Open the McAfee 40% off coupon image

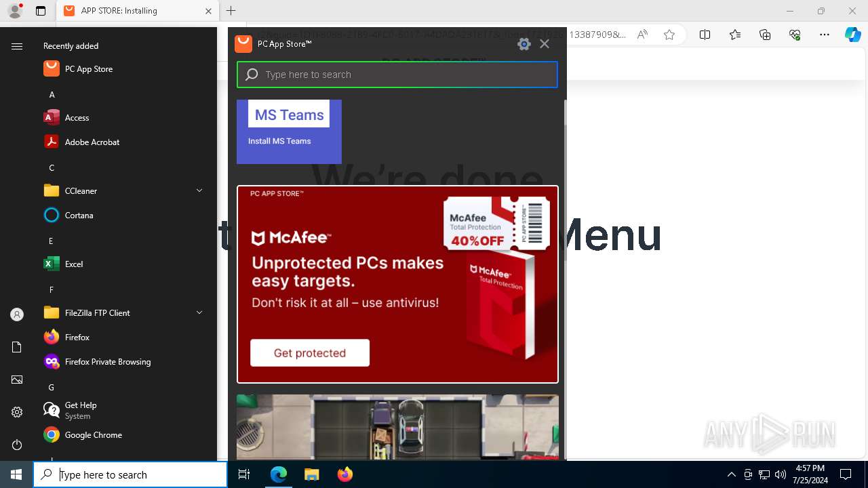click(497, 223)
